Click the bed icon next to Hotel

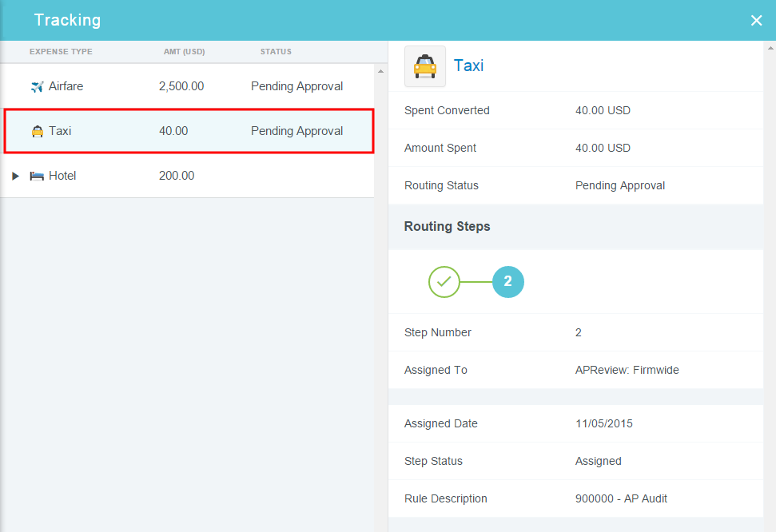click(x=37, y=176)
